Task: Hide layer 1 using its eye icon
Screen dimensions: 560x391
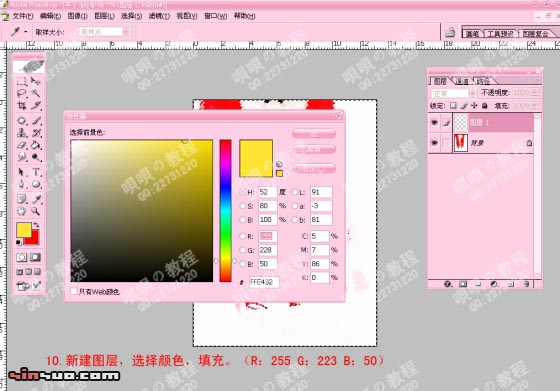Action: [x=434, y=123]
